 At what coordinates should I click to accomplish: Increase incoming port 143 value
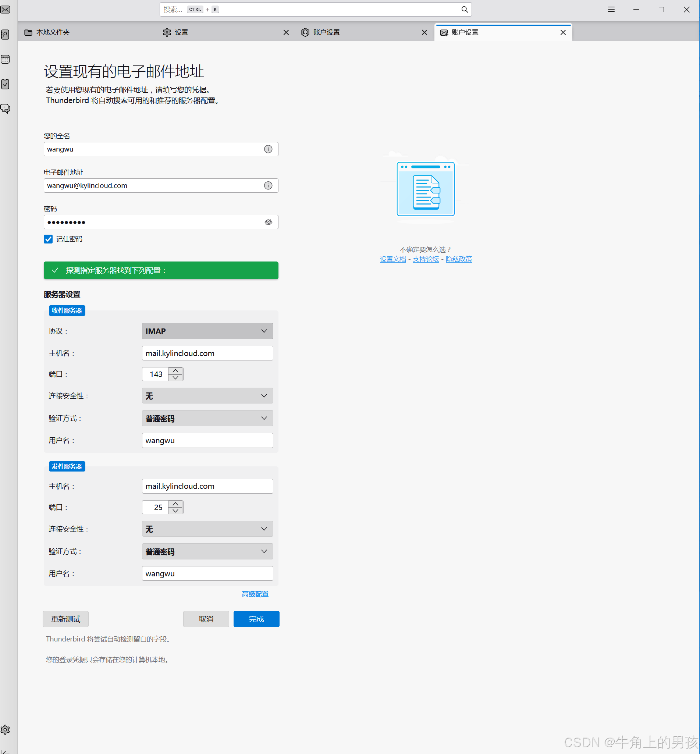click(x=175, y=371)
